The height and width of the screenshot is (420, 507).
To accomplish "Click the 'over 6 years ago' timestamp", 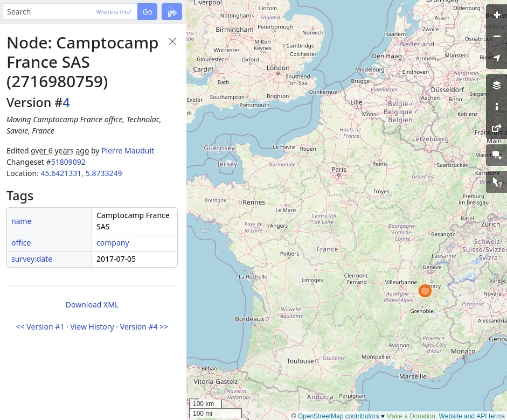I will [60, 151].
